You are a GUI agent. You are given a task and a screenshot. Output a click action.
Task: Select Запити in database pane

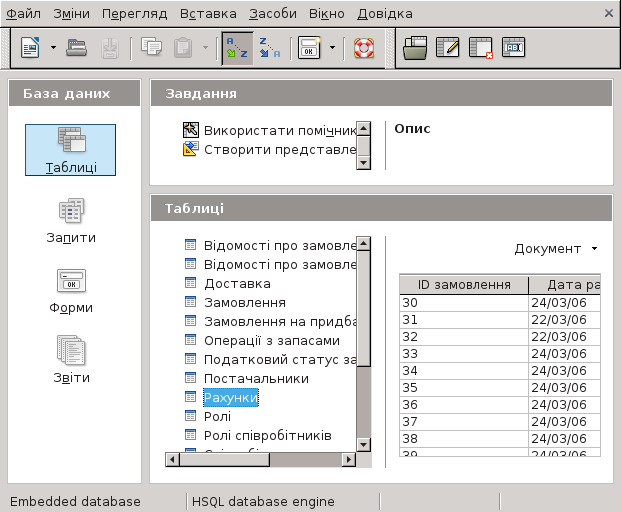pyautogui.click(x=71, y=221)
